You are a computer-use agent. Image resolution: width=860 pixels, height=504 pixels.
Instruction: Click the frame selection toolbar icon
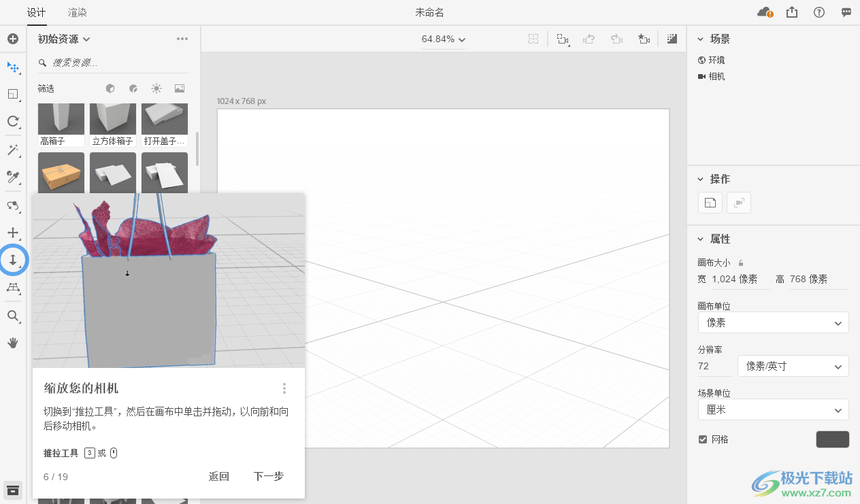(x=534, y=39)
